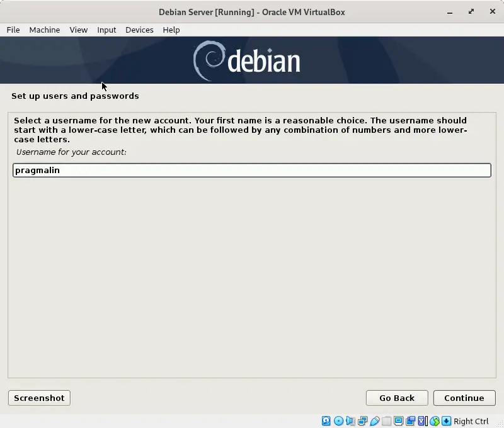
Task: Click the USB devices status icon
Action: [374, 420]
